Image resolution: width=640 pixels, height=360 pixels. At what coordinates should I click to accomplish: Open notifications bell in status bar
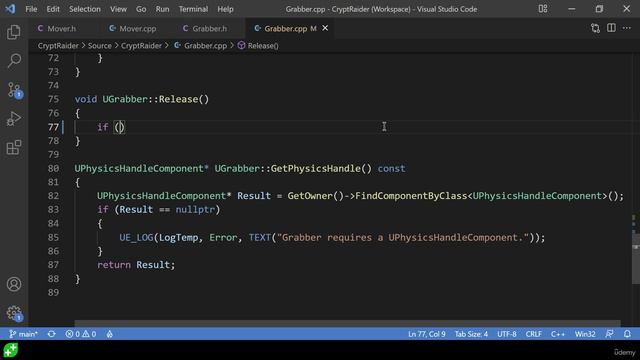627,334
